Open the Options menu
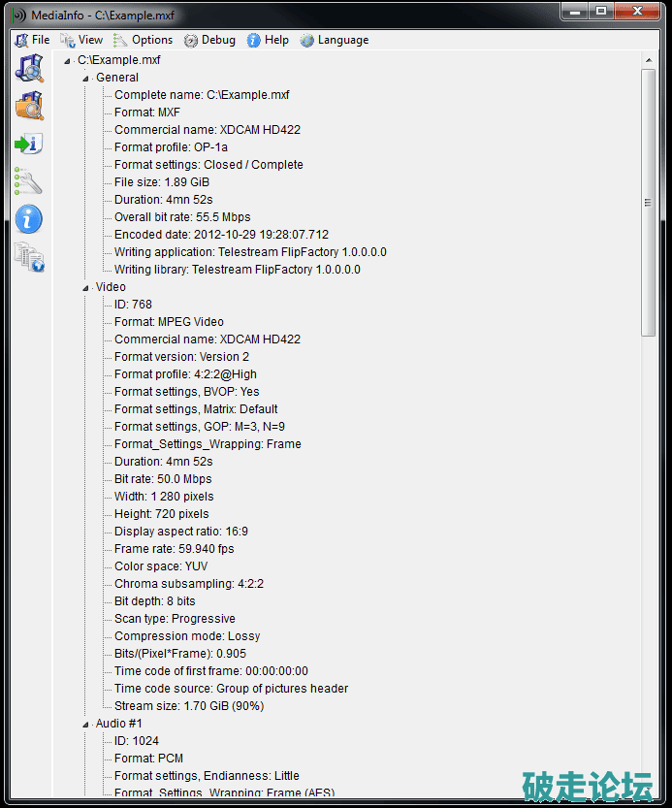The height and width of the screenshot is (808, 672). pyautogui.click(x=144, y=40)
